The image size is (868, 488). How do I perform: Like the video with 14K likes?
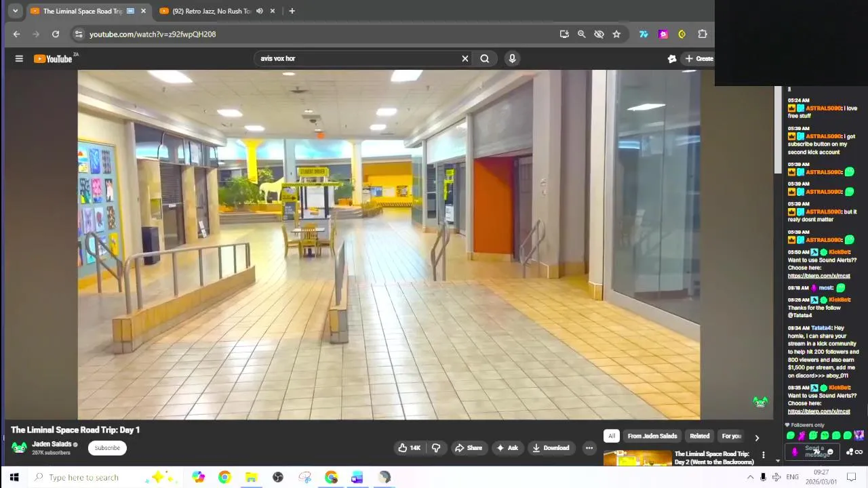click(x=409, y=448)
